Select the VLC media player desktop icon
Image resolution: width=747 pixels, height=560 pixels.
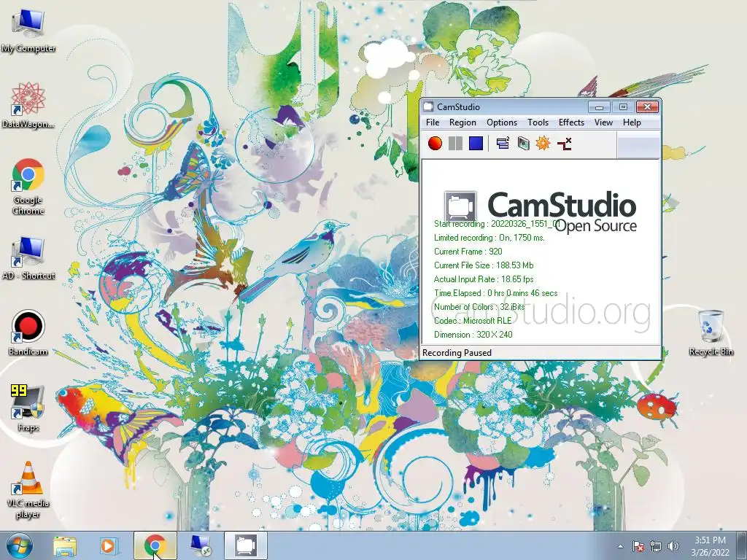click(28, 491)
